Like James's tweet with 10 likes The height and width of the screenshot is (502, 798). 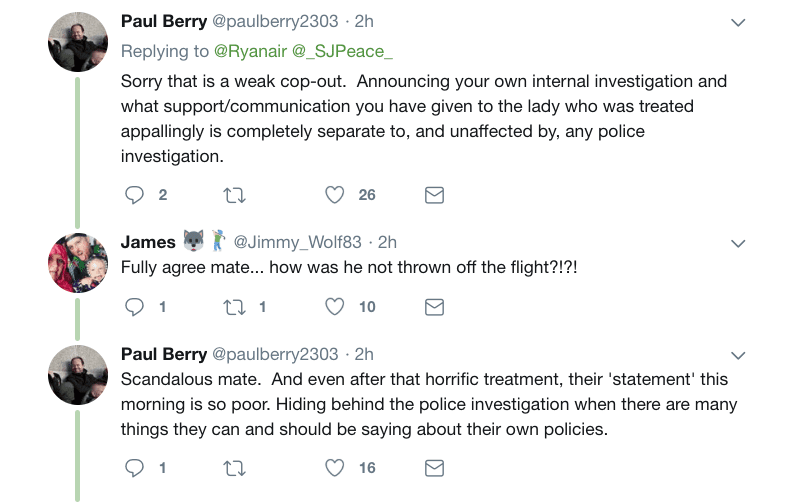click(334, 307)
